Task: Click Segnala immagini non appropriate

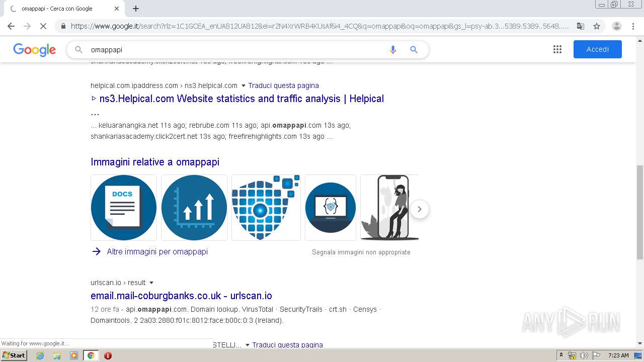Action: (x=361, y=252)
